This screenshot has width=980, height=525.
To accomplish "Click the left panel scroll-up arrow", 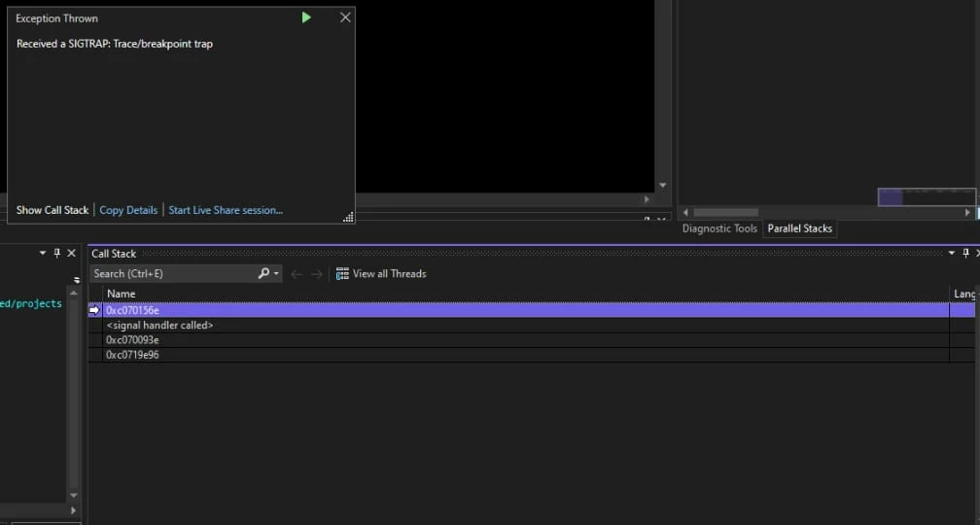I will point(74,294).
